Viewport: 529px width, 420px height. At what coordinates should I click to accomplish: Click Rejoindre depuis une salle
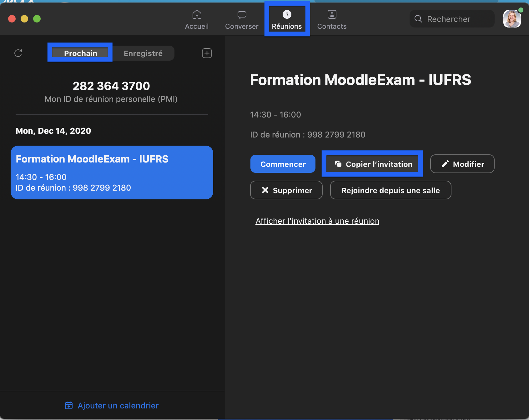(x=390, y=190)
